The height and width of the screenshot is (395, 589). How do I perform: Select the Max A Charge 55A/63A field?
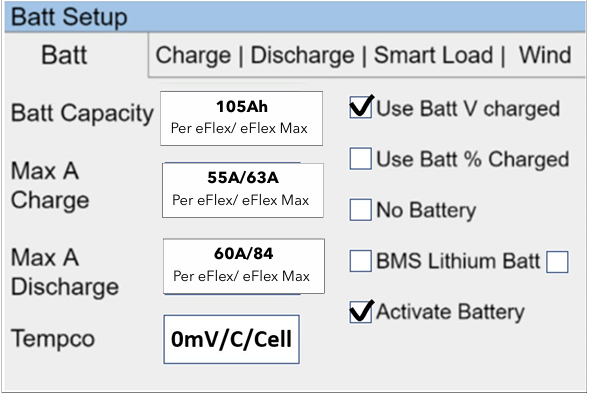pos(243,190)
